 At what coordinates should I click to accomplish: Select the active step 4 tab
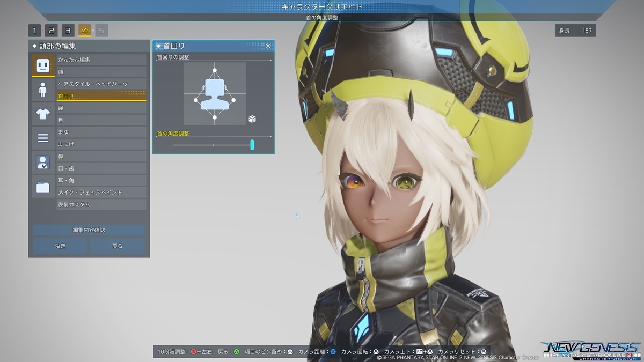84,31
